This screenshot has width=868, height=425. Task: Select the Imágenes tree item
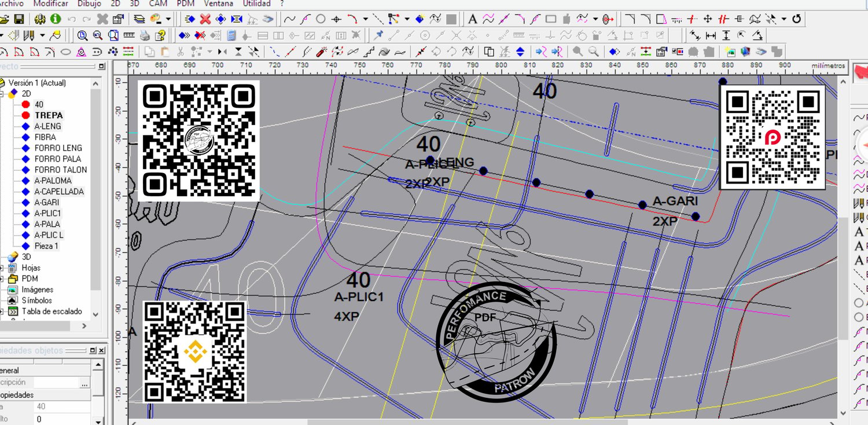click(x=38, y=290)
